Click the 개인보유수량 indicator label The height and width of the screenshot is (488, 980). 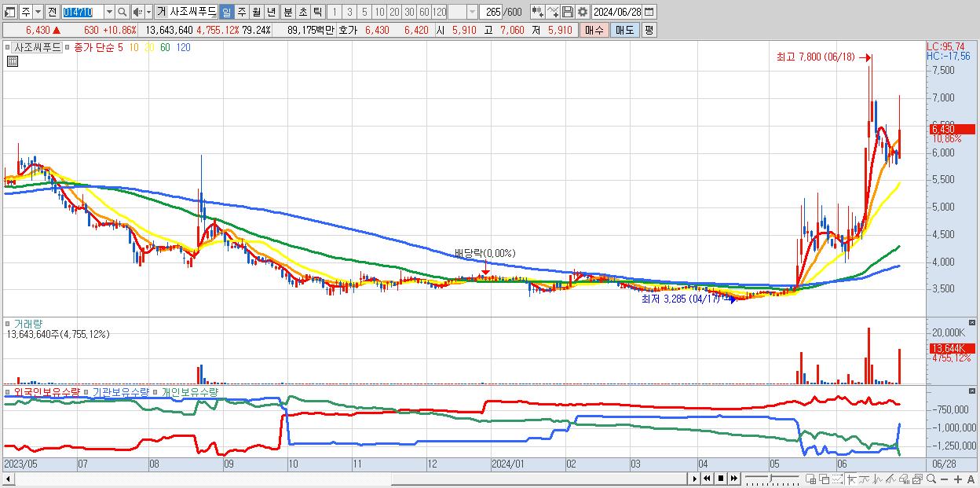pos(190,391)
